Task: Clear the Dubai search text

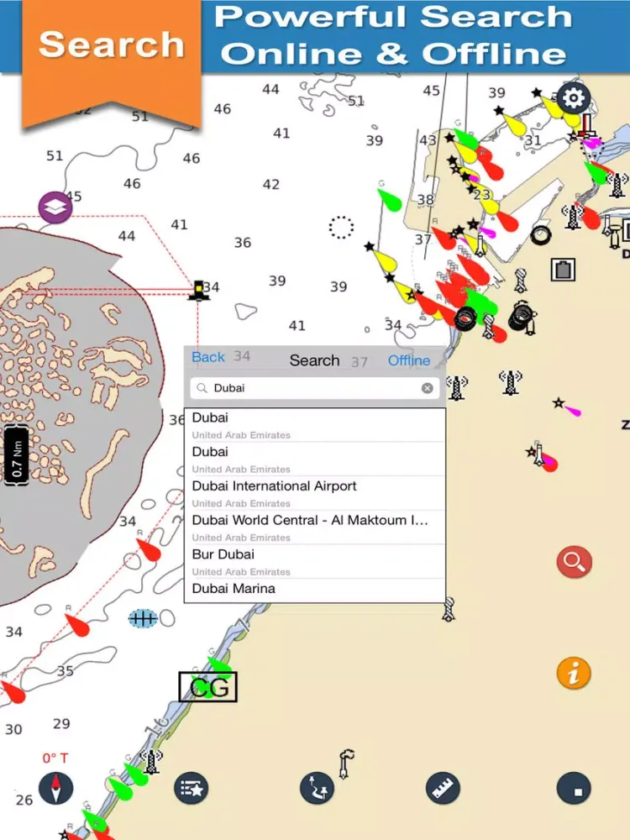Action: tap(427, 388)
